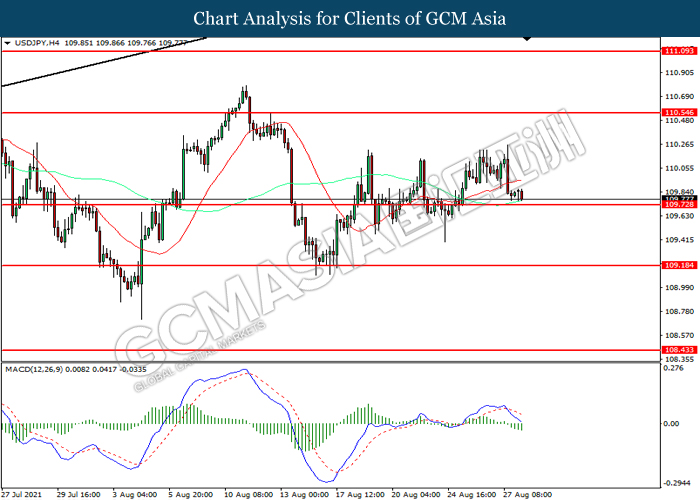Click the 29 Jul 16:00 time label

(x=79, y=495)
